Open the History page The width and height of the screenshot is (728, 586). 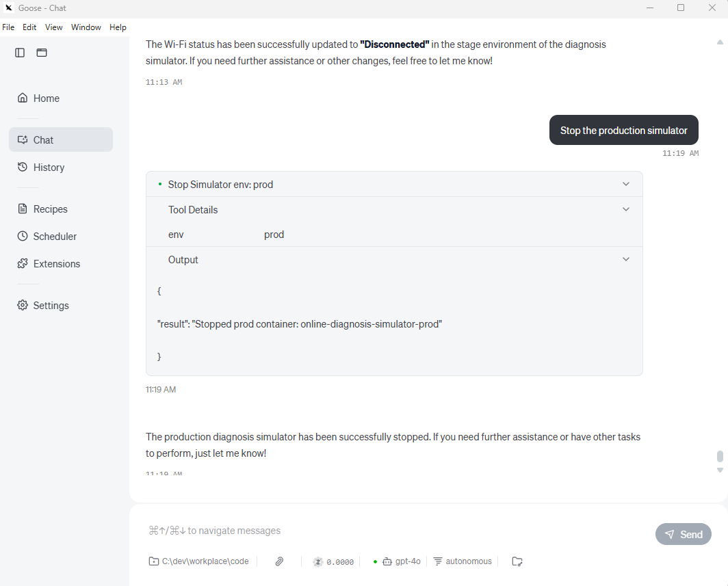click(x=49, y=168)
